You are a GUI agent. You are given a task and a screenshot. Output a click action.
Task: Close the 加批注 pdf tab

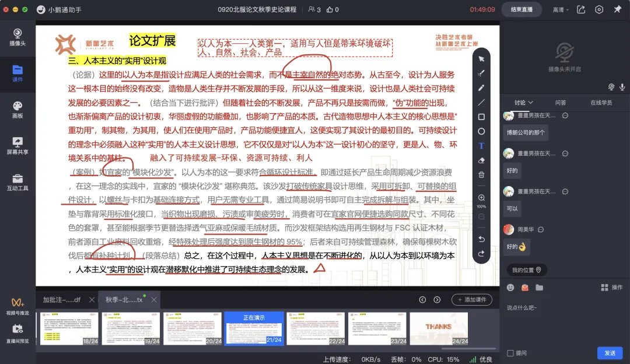pos(92,300)
